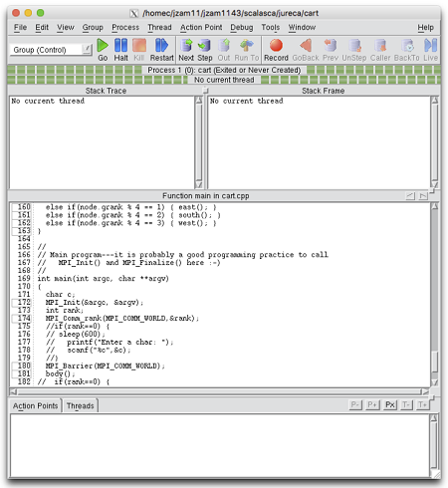Switch to the Action Points tab
The image size is (448, 488).
pyautogui.click(x=35, y=405)
